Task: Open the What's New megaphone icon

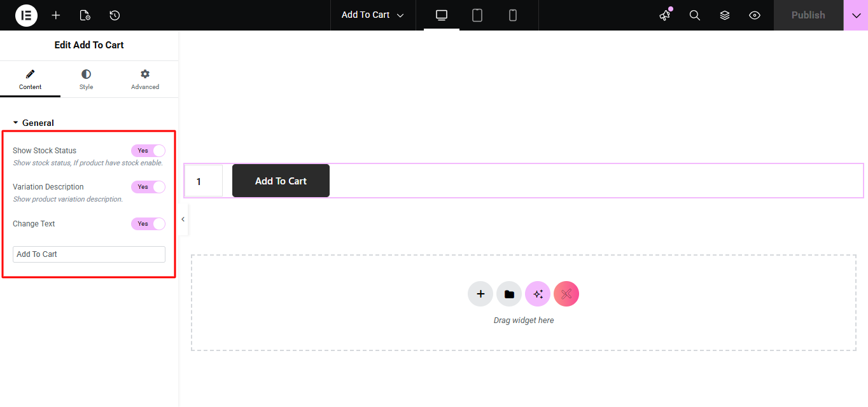Action: click(665, 15)
